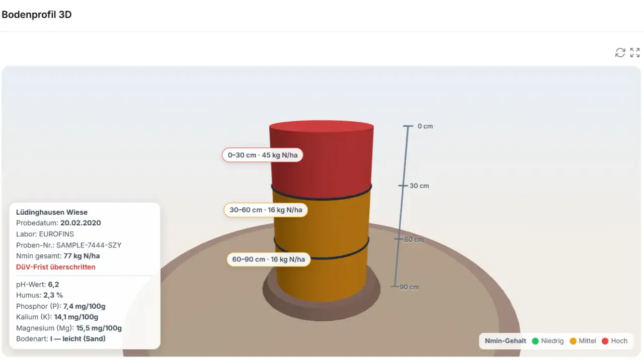Image resolution: width=644 pixels, height=362 pixels.
Task: Click the 90 cm depth scale label
Action: pos(409,288)
